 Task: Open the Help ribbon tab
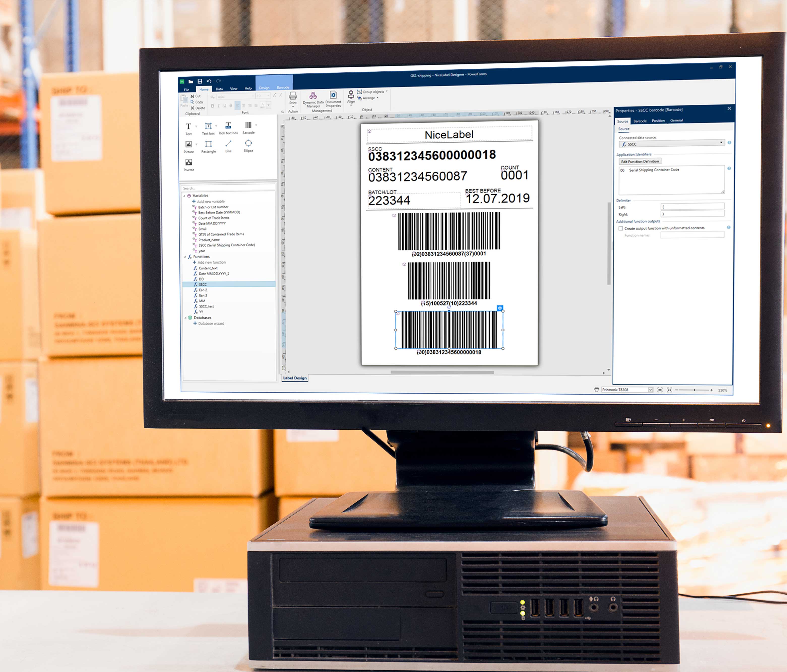[248, 88]
